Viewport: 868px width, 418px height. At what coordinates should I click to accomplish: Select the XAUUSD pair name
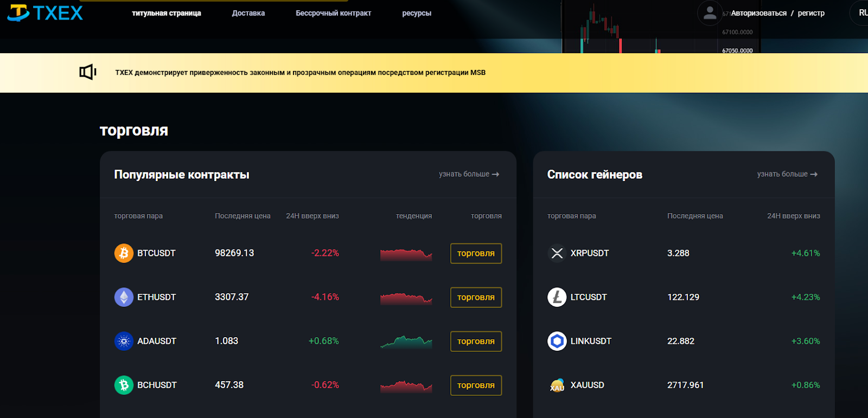pos(587,385)
